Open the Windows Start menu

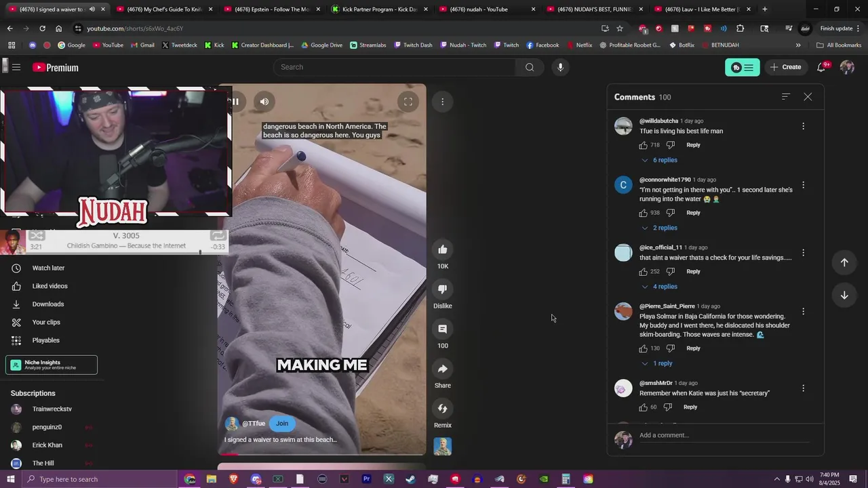(11, 479)
